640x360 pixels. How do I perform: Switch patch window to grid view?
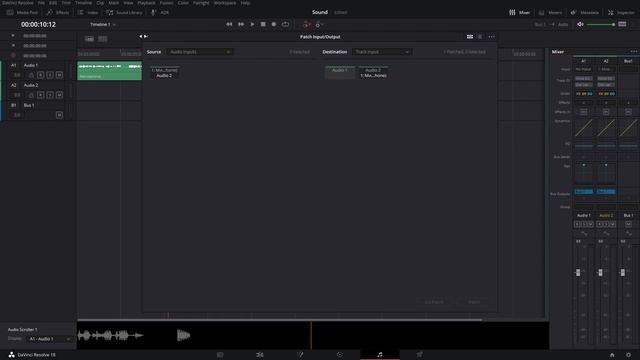470,37
